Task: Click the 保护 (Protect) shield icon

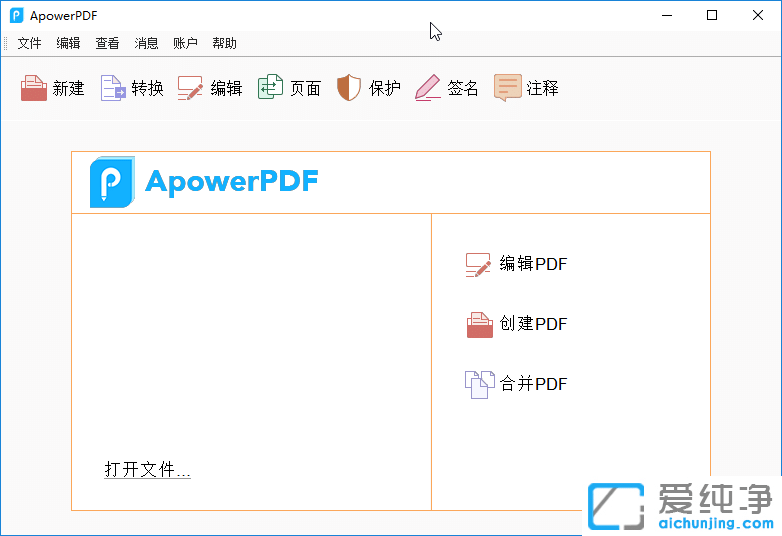Action: click(349, 88)
